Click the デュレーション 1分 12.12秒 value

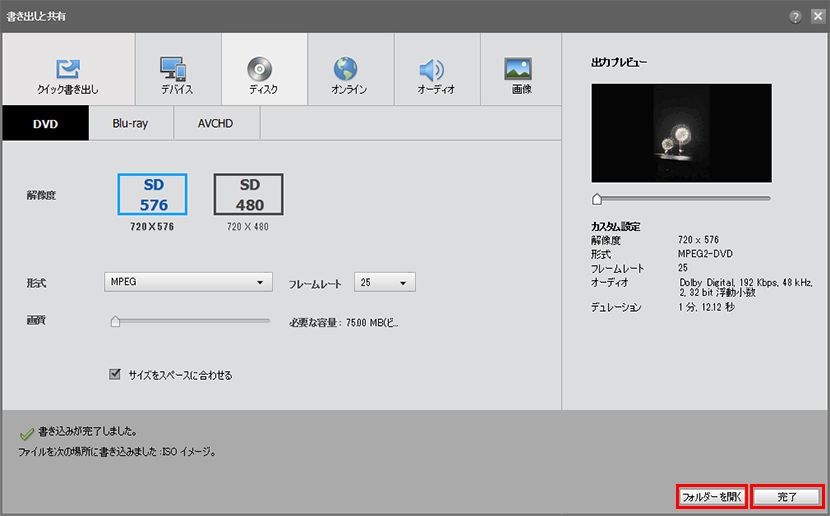706,307
